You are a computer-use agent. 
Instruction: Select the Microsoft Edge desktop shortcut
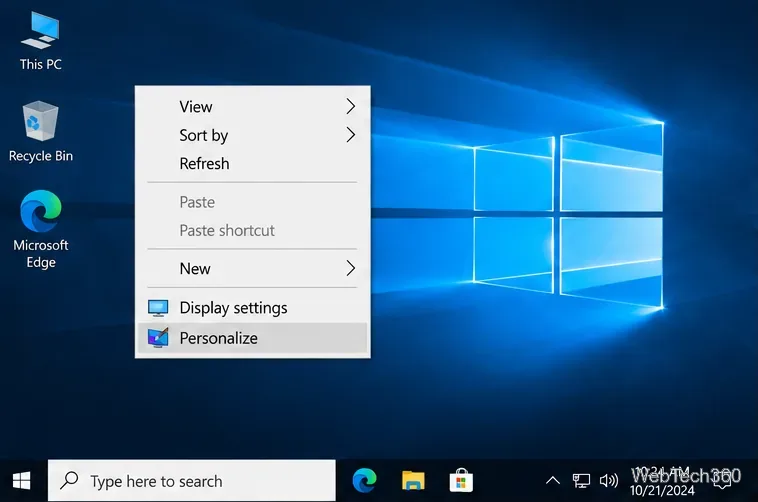tap(41, 229)
